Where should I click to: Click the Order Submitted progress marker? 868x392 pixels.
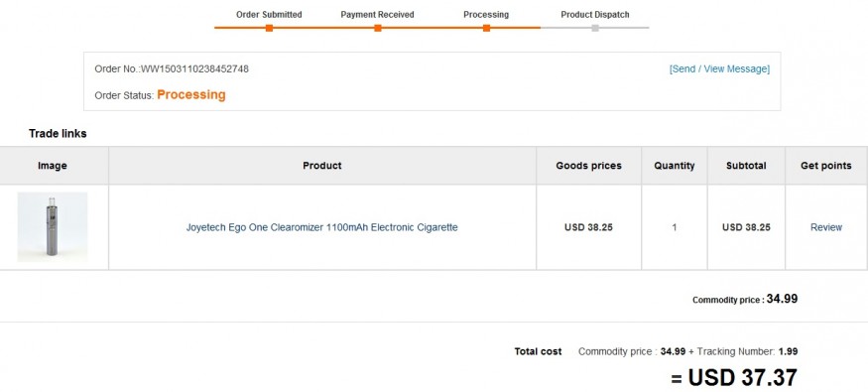point(269,28)
